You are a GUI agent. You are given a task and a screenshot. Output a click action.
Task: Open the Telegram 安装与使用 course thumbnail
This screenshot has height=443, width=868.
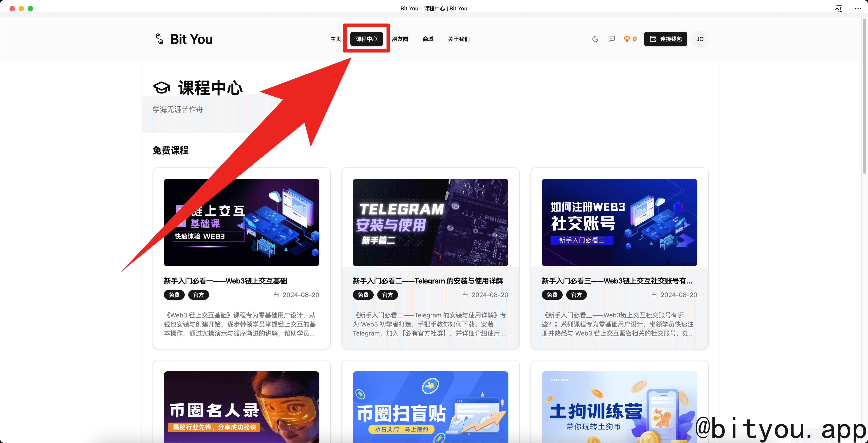[430, 222]
